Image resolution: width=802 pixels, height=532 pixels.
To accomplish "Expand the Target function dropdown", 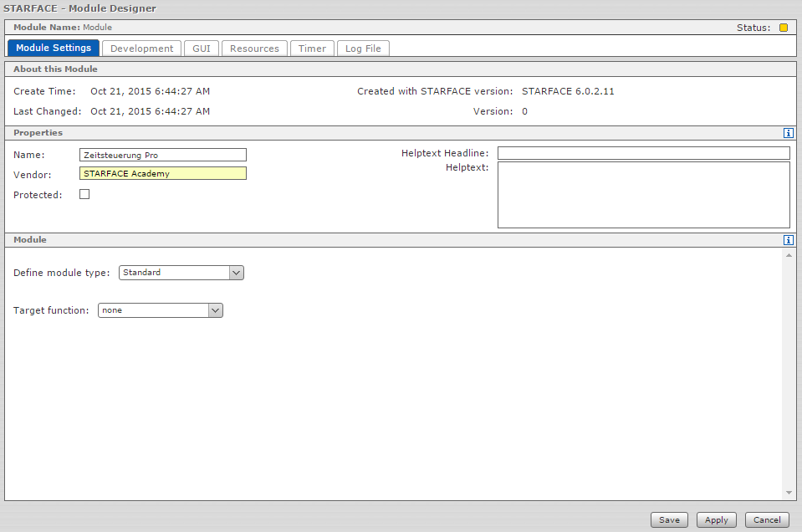I will (161, 310).
